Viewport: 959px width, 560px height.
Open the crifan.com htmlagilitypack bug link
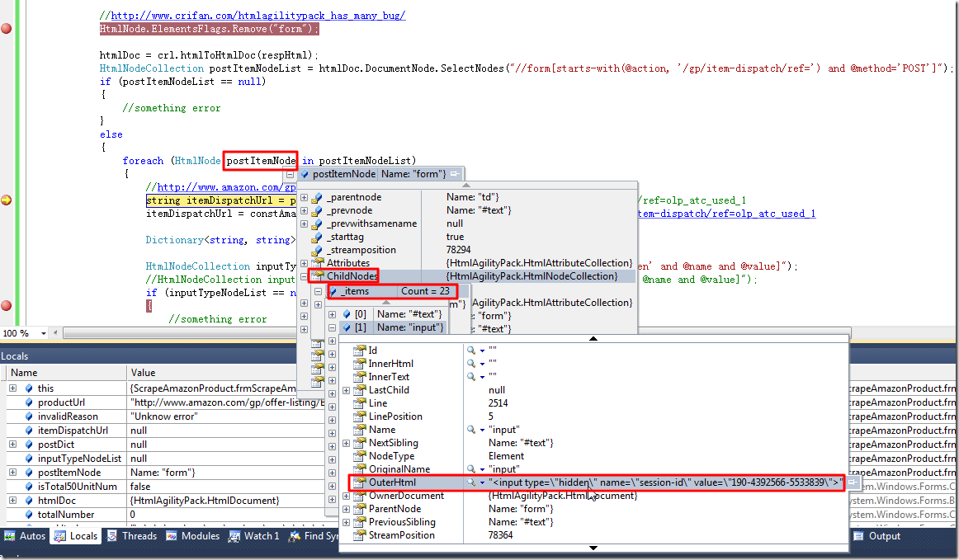pos(258,16)
